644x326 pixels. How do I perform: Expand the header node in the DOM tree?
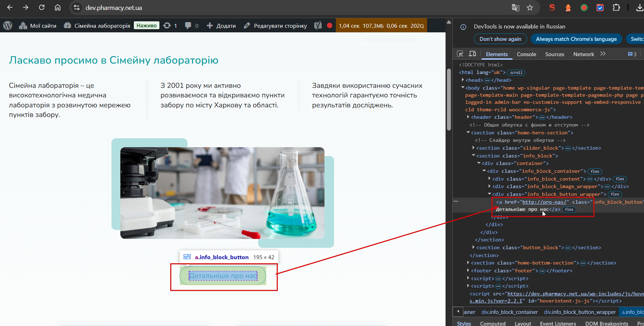coord(468,117)
